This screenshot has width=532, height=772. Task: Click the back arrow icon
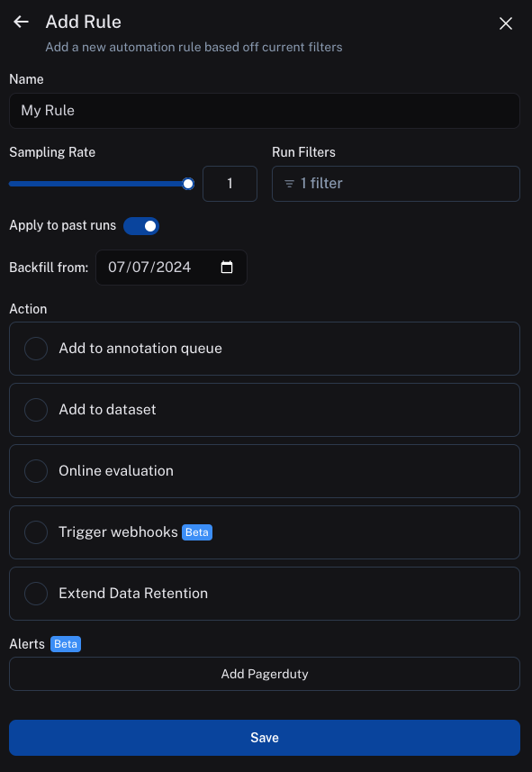pyautogui.click(x=21, y=22)
